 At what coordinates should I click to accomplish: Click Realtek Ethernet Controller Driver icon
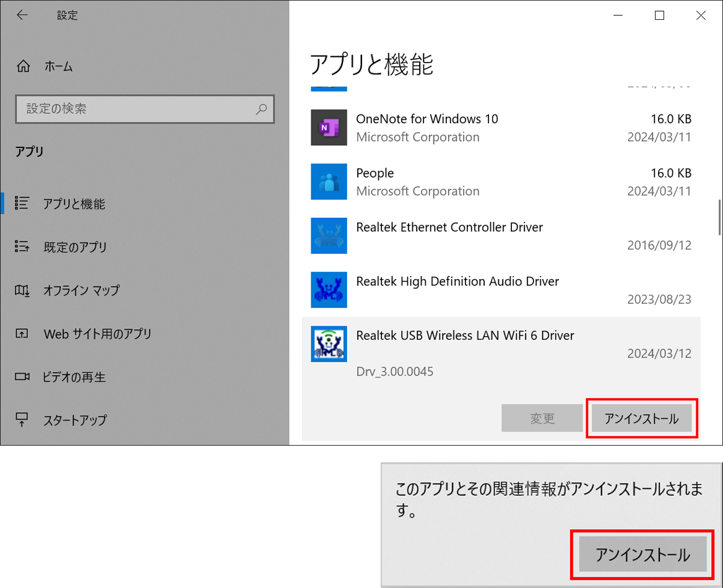[x=329, y=236]
